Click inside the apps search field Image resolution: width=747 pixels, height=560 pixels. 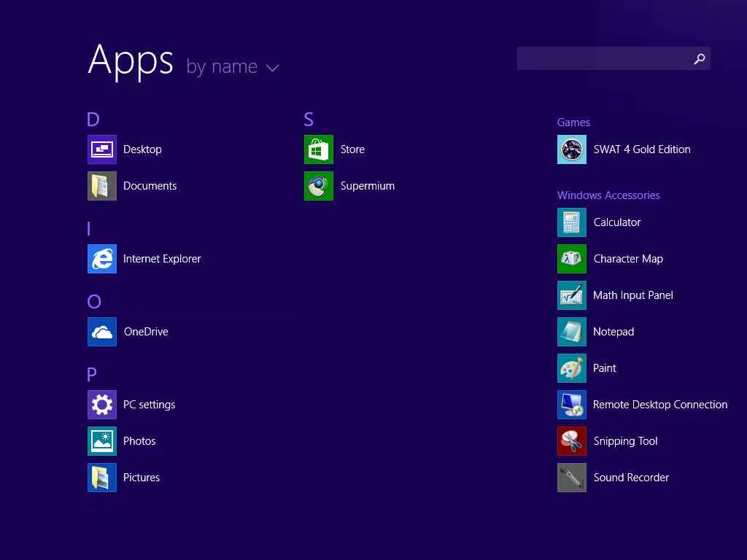point(614,58)
